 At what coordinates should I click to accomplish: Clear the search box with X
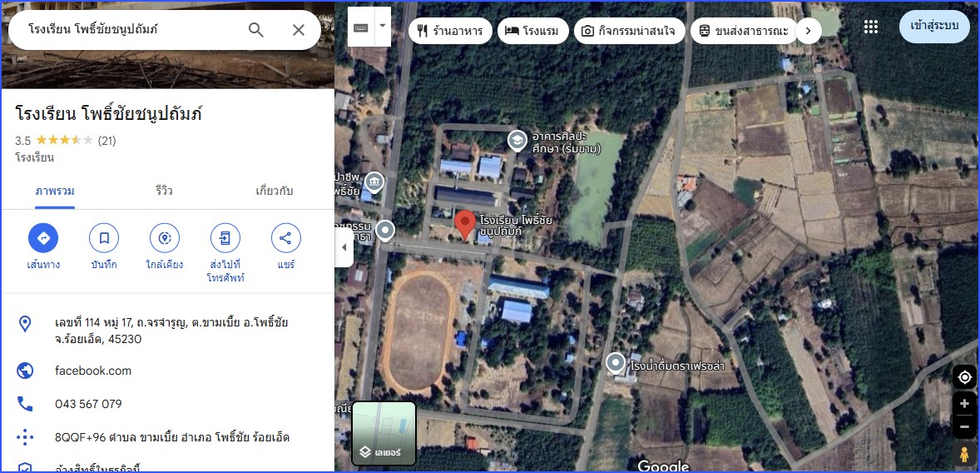(x=299, y=29)
